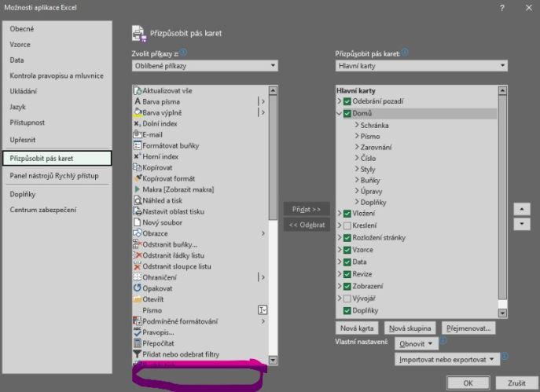Click the Kopírovat copy icon
Screen dimensions: 540x392
[x=138, y=167]
